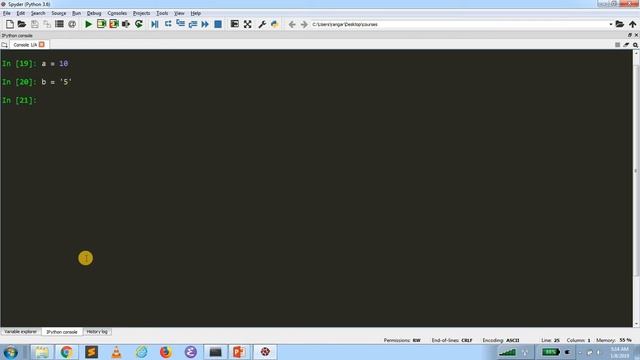Step return debug icon

point(193,24)
